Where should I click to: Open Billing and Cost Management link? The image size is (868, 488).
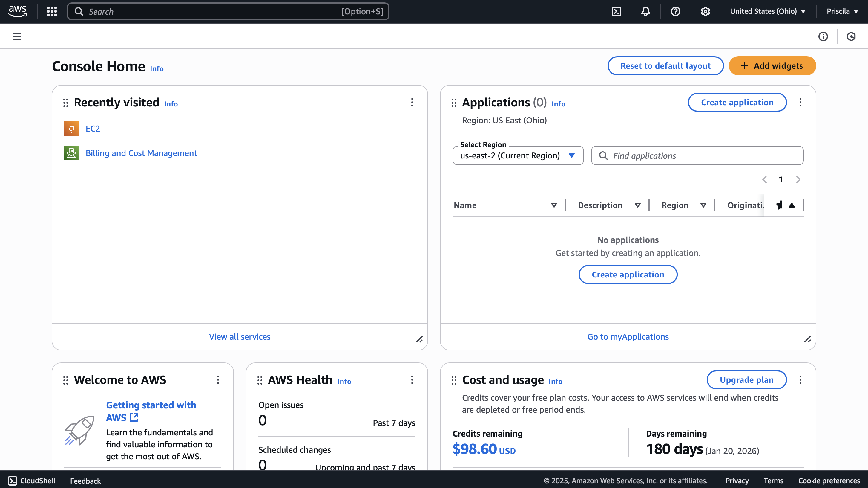tap(141, 153)
